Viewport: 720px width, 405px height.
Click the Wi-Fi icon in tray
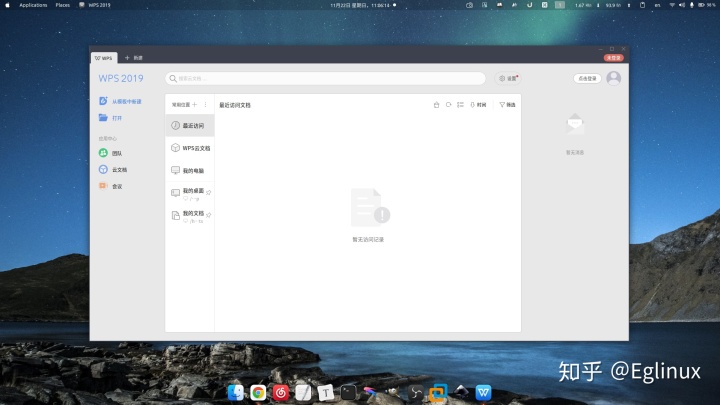coord(672,5)
